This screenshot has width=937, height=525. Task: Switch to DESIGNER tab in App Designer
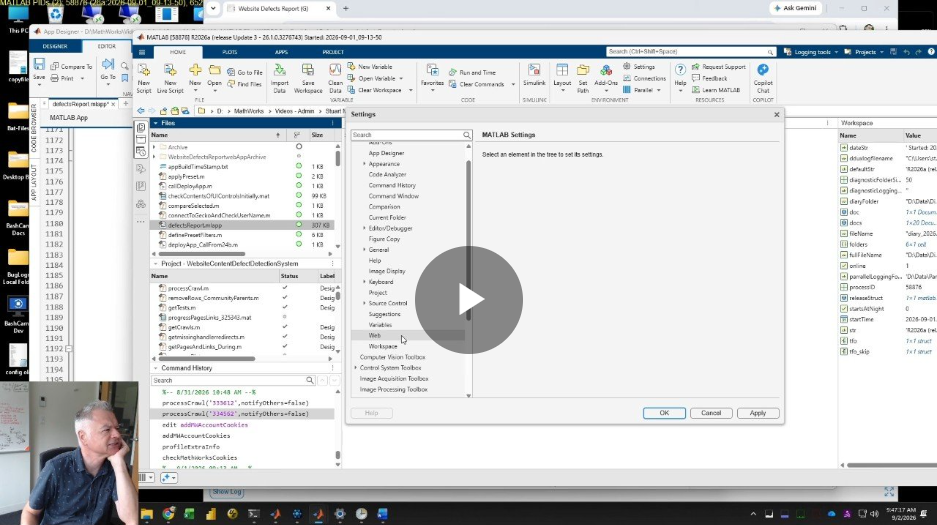pos(54,46)
